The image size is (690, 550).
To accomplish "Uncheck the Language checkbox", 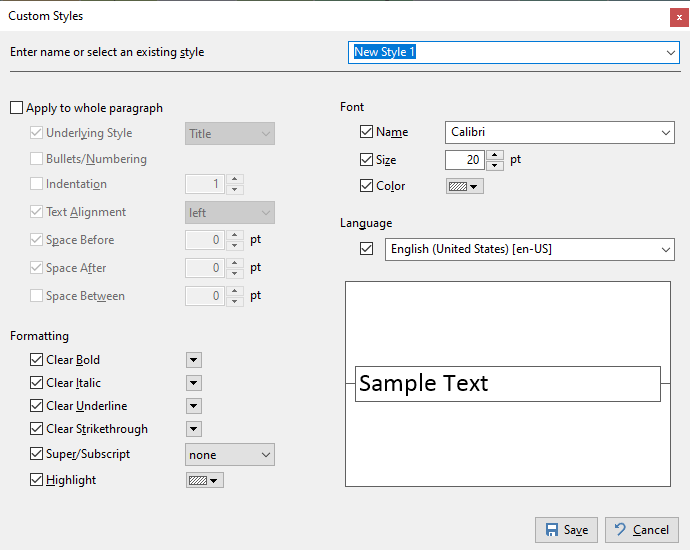I will (x=366, y=249).
